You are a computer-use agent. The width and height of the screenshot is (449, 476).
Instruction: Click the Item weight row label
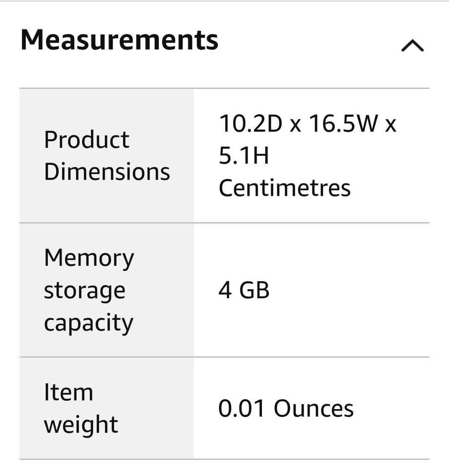[81, 408]
